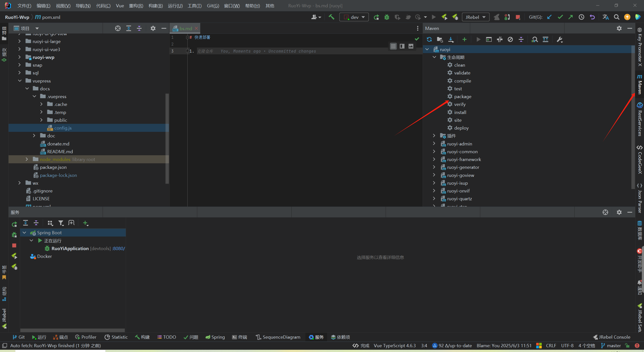
Task: Collapse the vuepress folder
Action: tap(20, 81)
